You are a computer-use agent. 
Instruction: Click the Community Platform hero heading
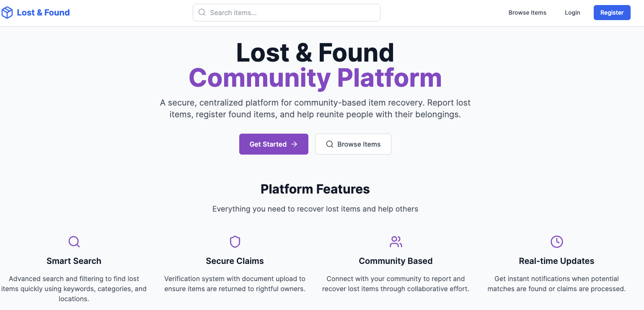pyautogui.click(x=316, y=78)
